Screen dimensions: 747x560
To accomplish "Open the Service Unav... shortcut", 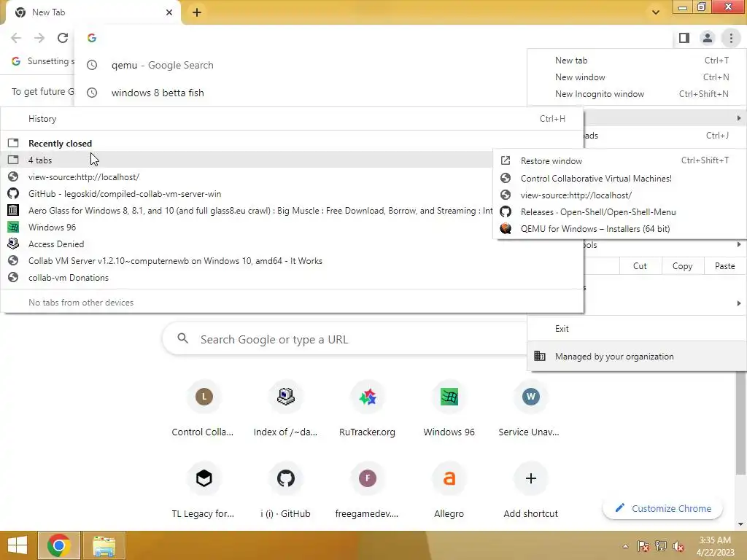I will click(x=530, y=410).
